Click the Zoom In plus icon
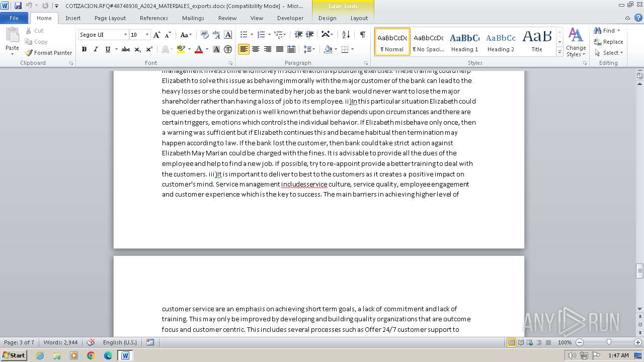 click(637, 342)
